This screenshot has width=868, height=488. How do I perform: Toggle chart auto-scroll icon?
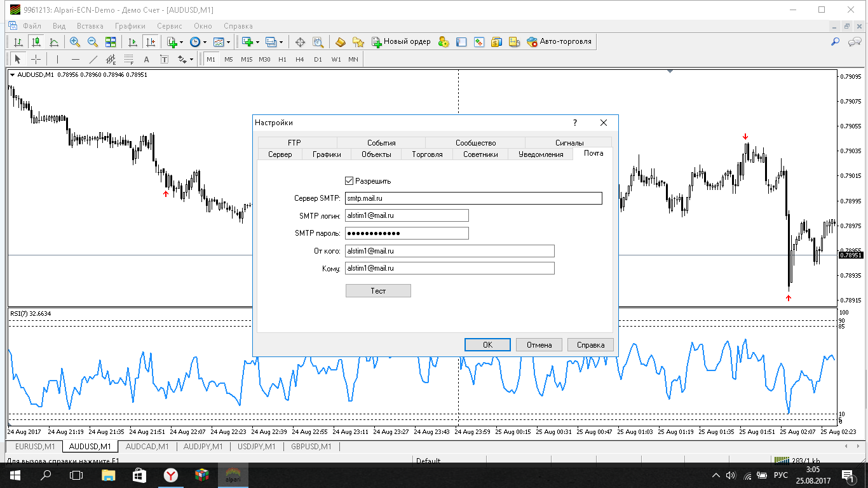(133, 42)
